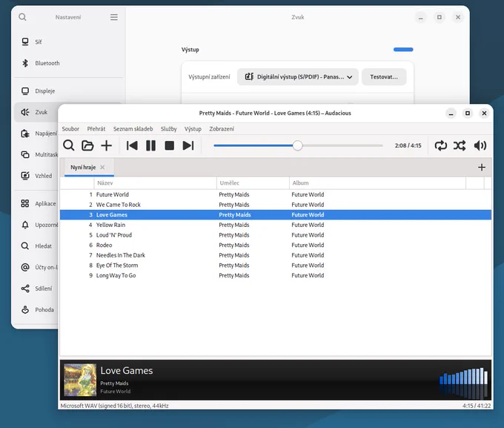504x428 pixels.
Task: Toggle shuffle mode in Audacious
Action: tap(460, 145)
